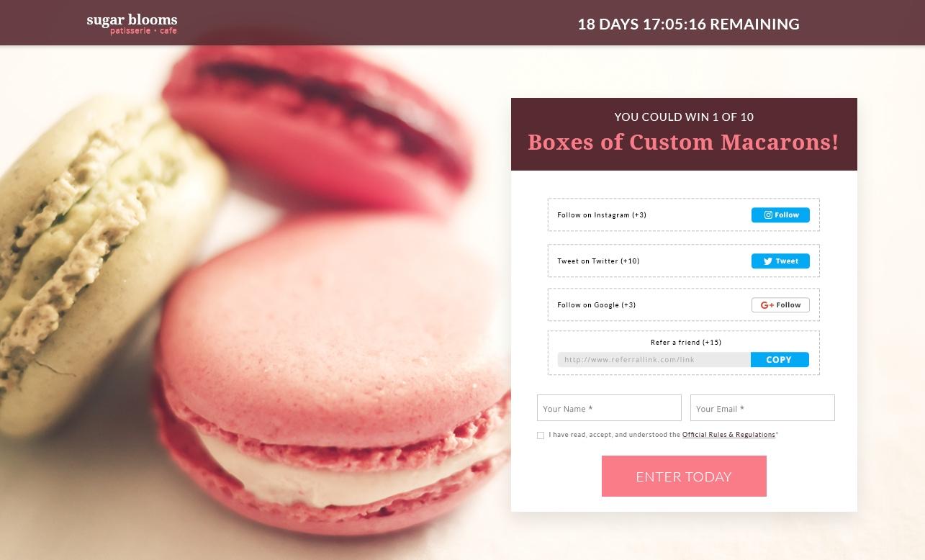Focus the Your Name field
This screenshot has height=560, width=925.
tap(609, 408)
